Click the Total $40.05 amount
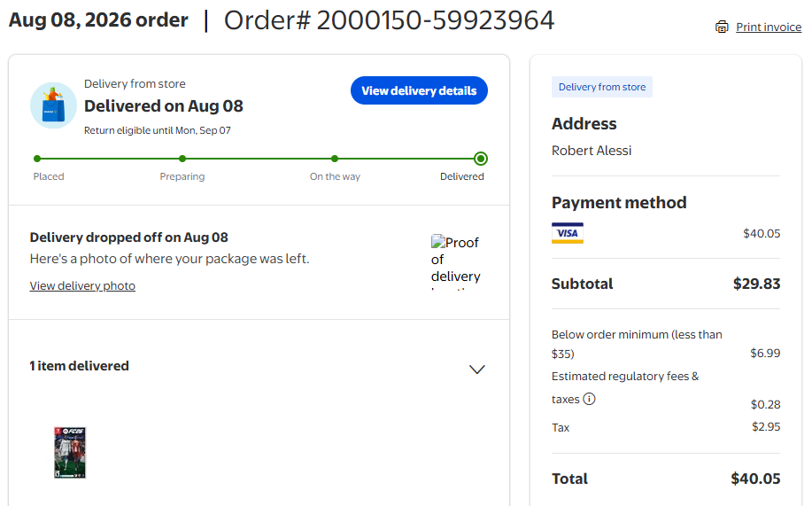The width and height of the screenshot is (812, 506). click(x=755, y=479)
